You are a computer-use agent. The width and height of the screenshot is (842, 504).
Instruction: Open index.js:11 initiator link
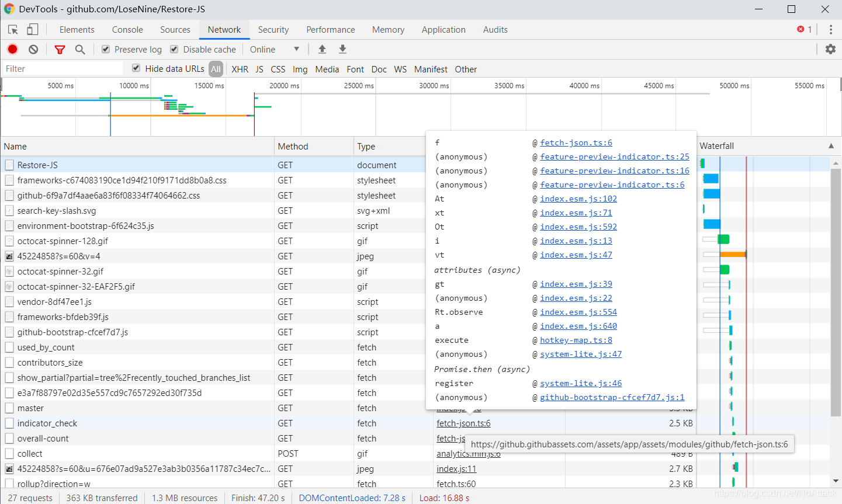tap(456, 469)
